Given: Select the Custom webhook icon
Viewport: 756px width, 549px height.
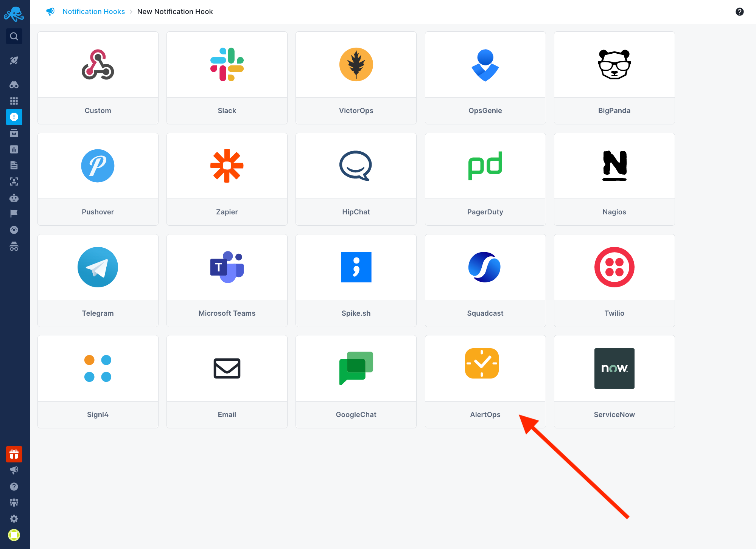Looking at the screenshot, I should click(98, 65).
